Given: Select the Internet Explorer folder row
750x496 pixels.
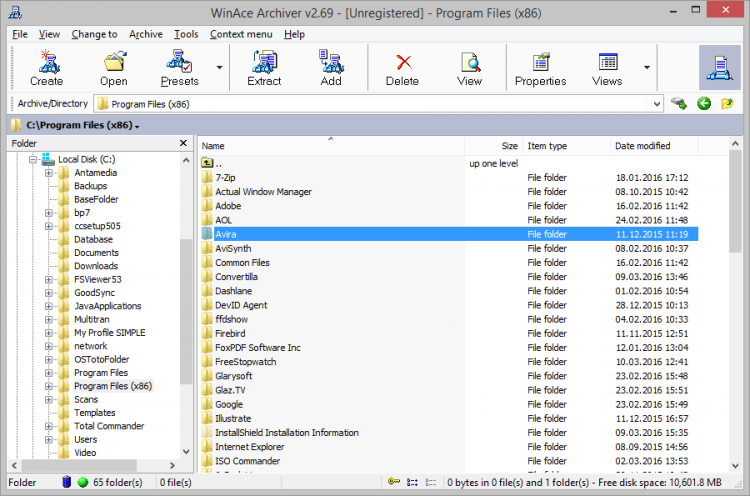Looking at the screenshot, I should tap(449, 447).
